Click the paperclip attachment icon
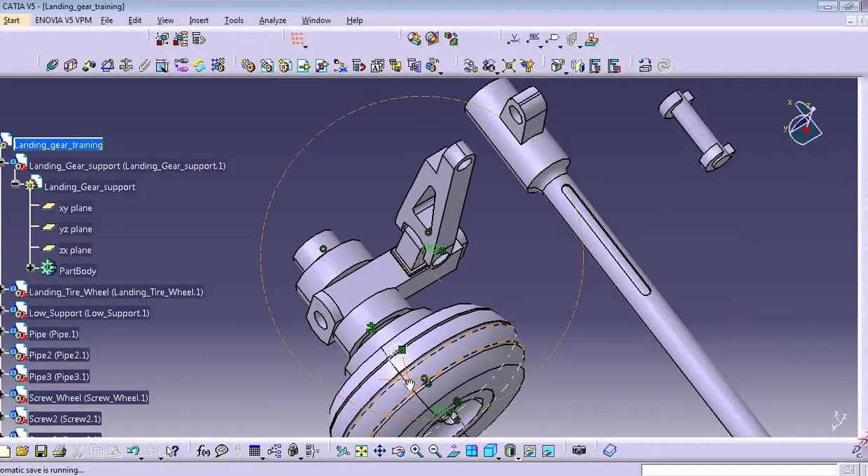The image size is (868, 476). [144, 65]
